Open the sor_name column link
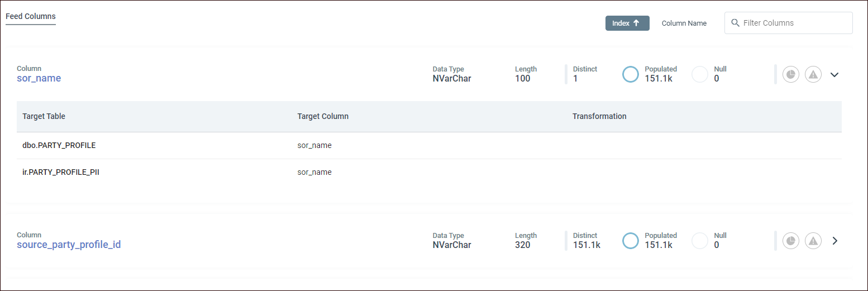The width and height of the screenshot is (868, 291). pyautogui.click(x=39, y=78)
